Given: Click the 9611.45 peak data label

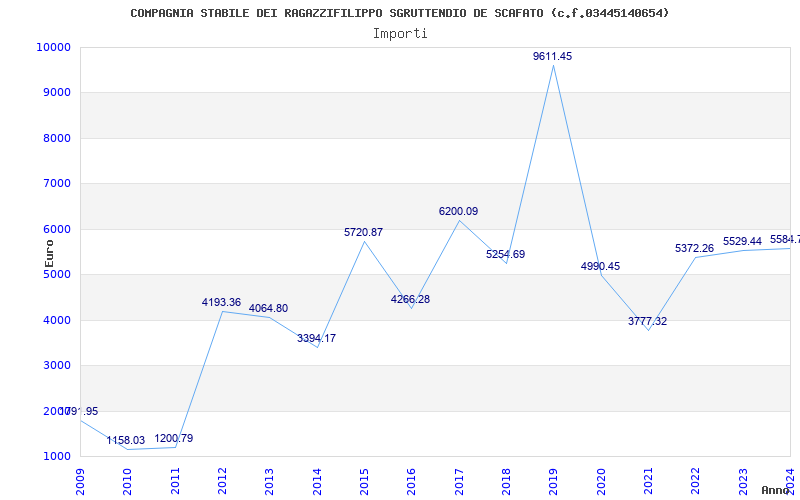Looking at the screenshot, I should (x=553, y=57).
